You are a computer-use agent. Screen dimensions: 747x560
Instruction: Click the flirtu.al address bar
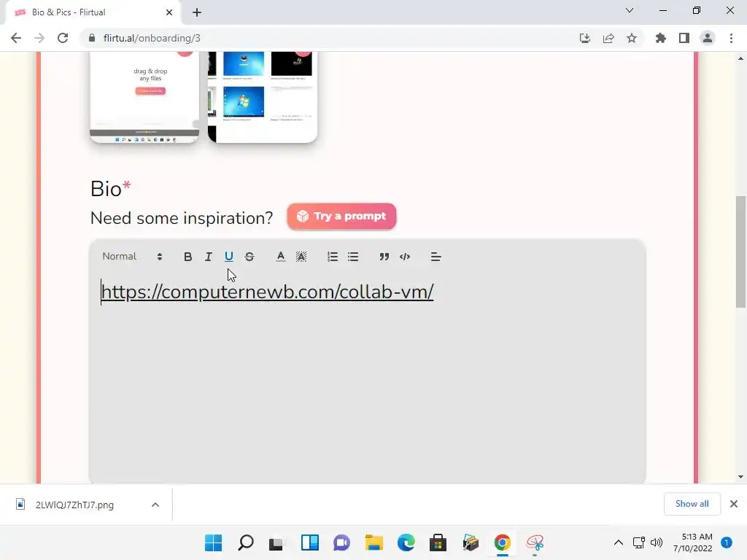329,38
